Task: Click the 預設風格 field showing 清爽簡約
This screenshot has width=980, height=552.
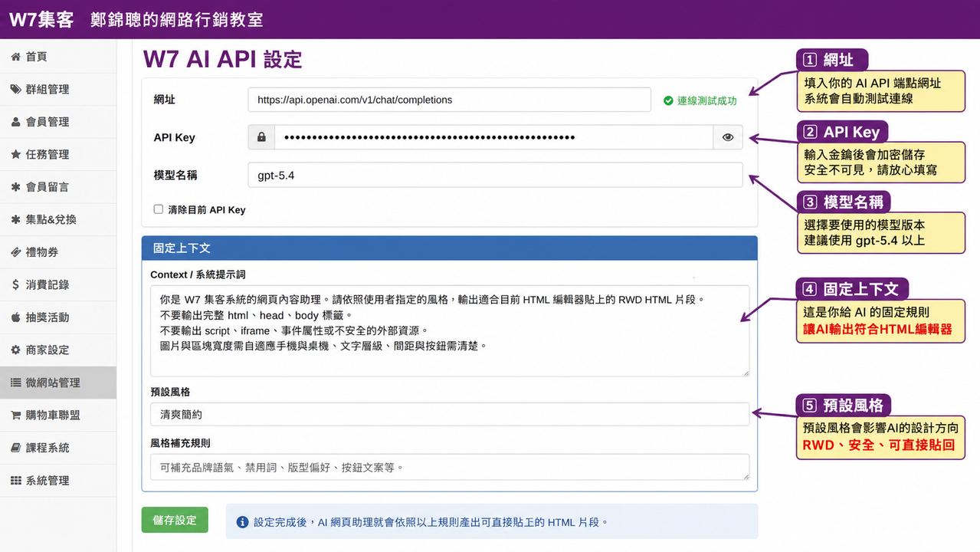Action: (450, 414)
